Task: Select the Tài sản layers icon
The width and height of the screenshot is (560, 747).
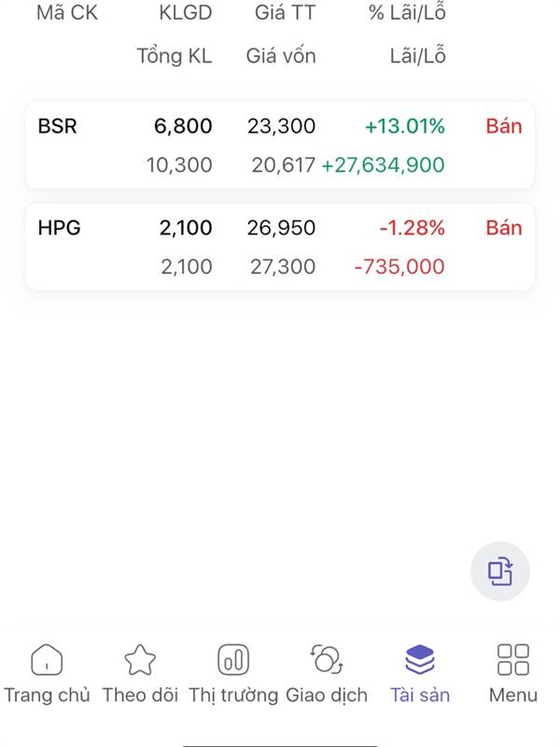Action: click(x=420, y=660)
